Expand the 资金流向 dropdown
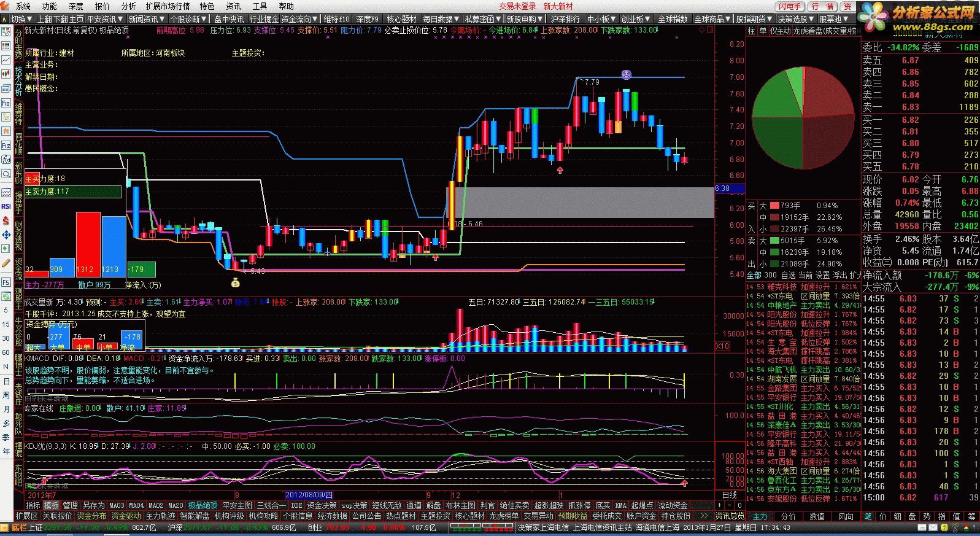The image size is (980, 536). 300,19
